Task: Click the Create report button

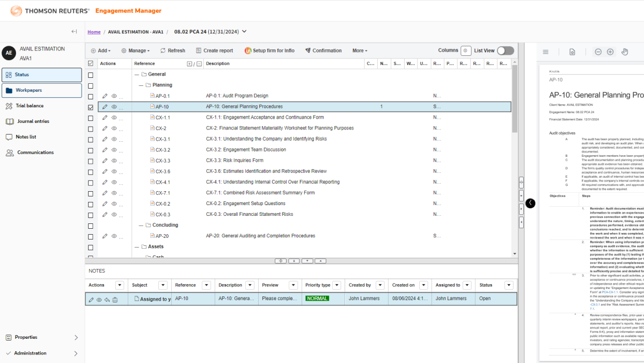Action: coord(214,50)
